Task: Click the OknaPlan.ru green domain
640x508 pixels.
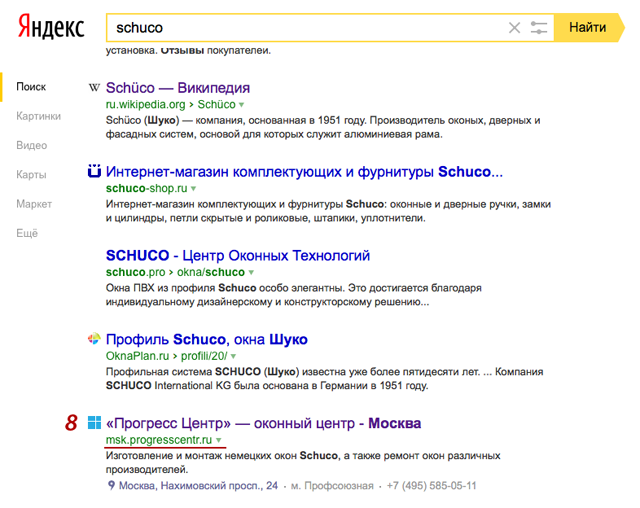Action: tap(137, 356)
